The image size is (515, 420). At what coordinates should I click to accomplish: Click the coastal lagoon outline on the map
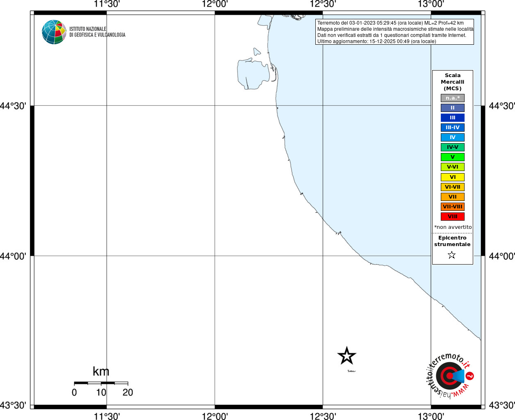click(253, 74)
